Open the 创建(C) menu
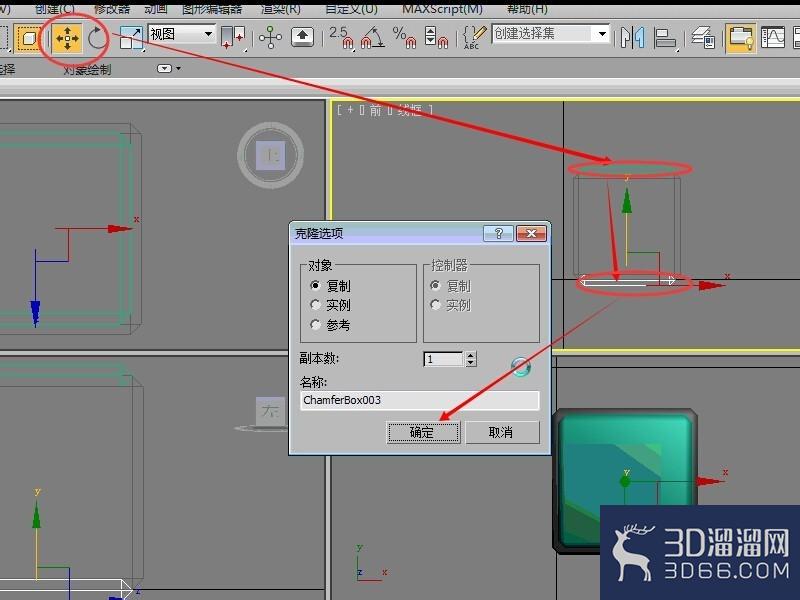The height and width of the screenshot is (600, 800). (55, 9)
